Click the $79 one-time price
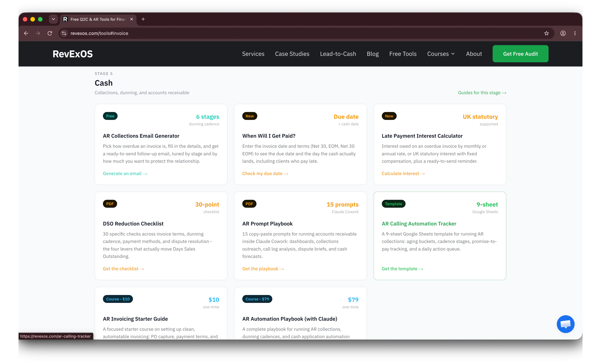The height and width of the screenshot is (364, 601). (x=353, y=300)
